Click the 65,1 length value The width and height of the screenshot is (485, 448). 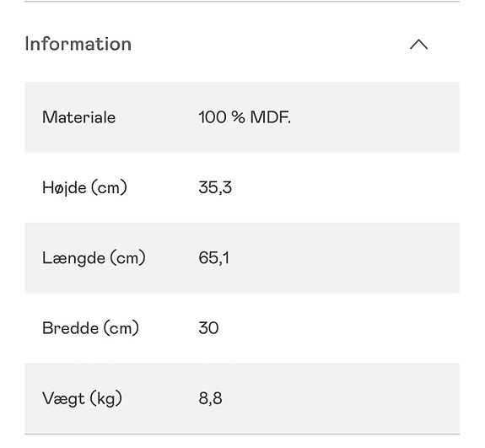[x=214, y=258]
